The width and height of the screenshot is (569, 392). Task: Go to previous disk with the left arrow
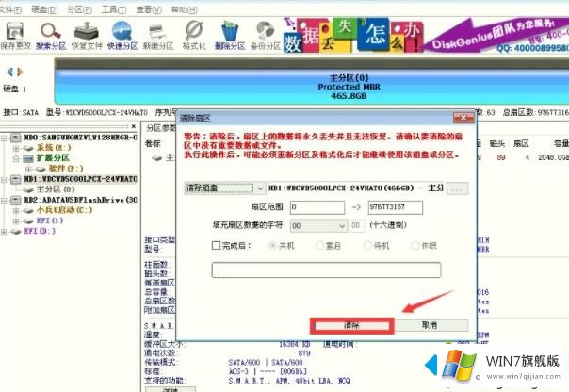[9, 72]
